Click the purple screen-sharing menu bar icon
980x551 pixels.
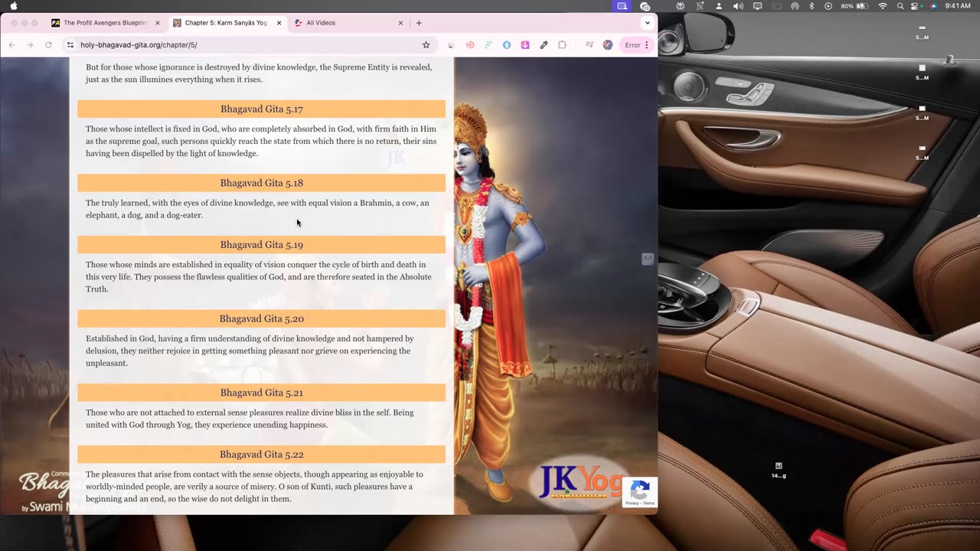(622, 6)
